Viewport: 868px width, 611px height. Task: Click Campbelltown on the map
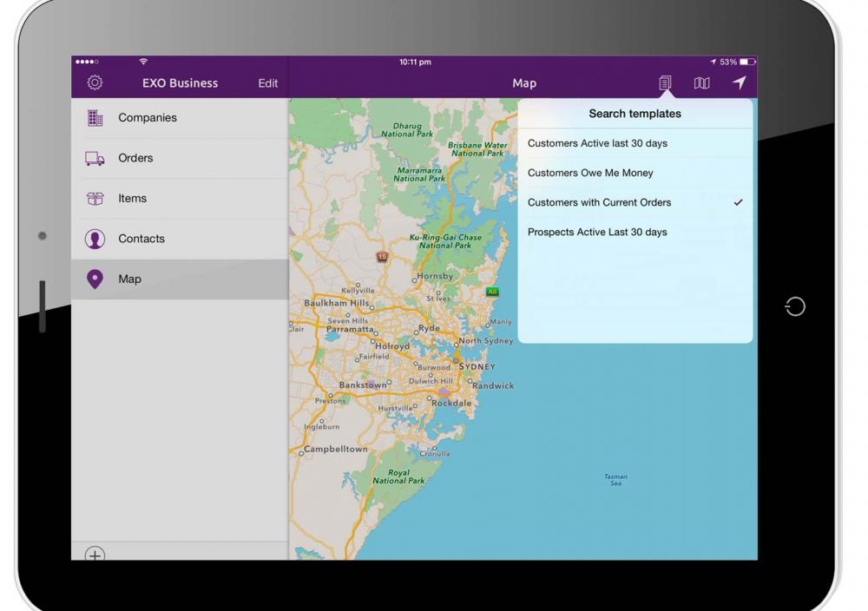335,449
